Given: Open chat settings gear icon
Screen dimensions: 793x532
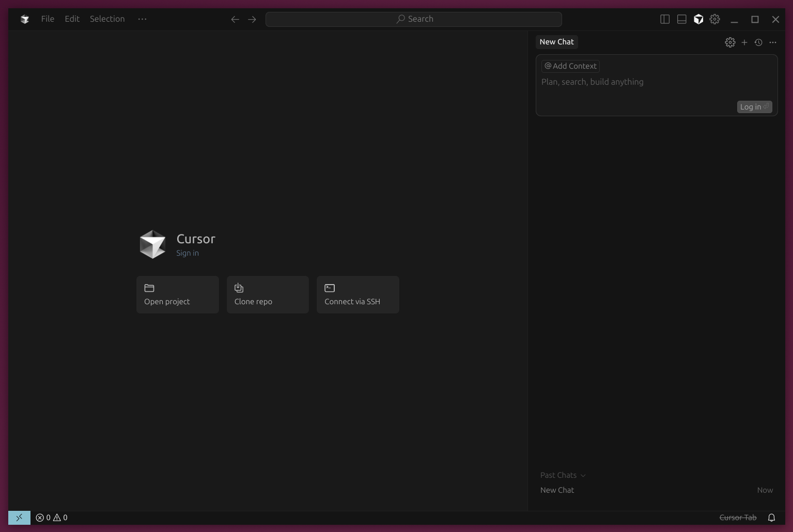Looking at the screenshot, I should 730,42.
